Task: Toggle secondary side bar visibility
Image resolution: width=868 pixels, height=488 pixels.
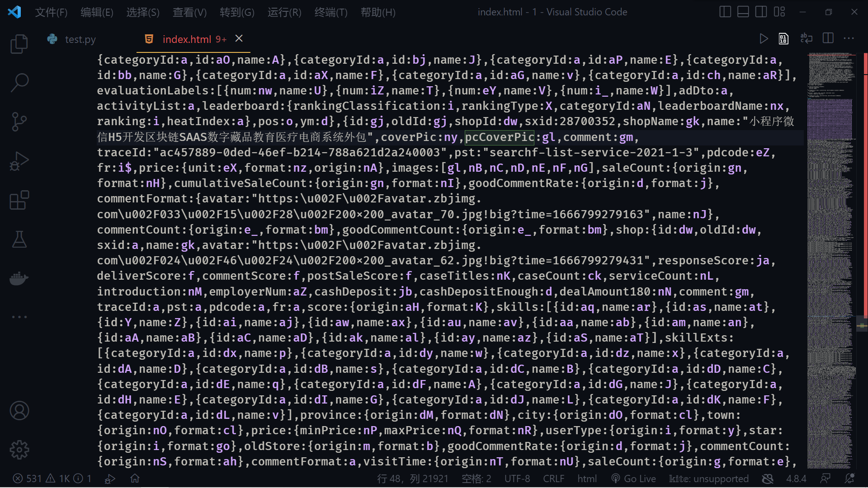Action: (761, 11)
